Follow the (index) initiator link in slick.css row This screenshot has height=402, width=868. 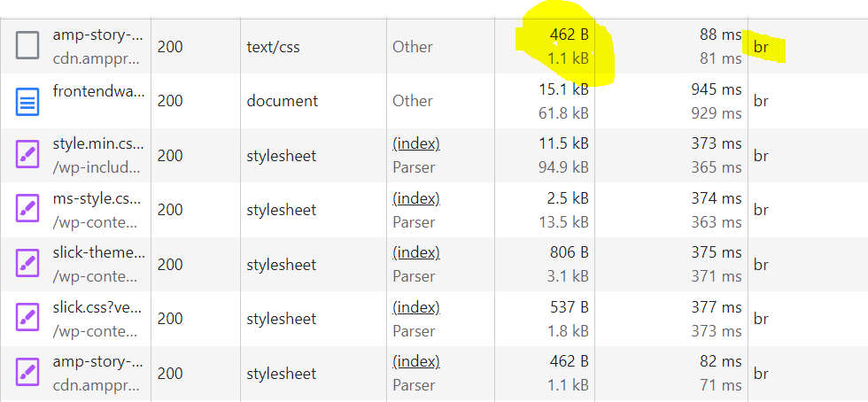point(415,307)
